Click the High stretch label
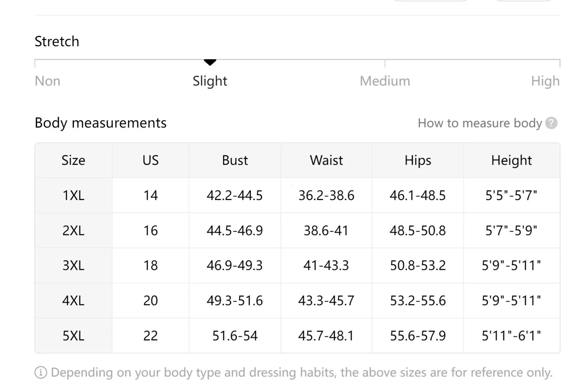Screen dimensions: 579x392 pyautogui.click(x=545, y=81)
